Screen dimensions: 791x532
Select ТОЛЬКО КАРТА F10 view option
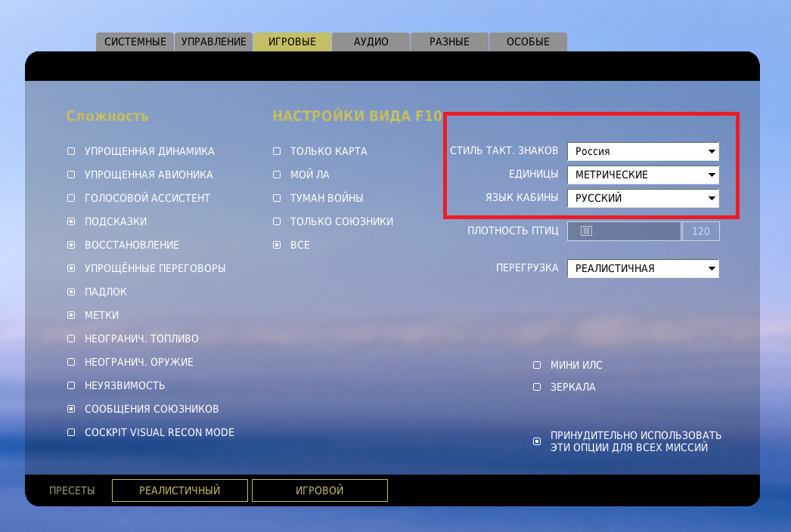click(277, 151)
